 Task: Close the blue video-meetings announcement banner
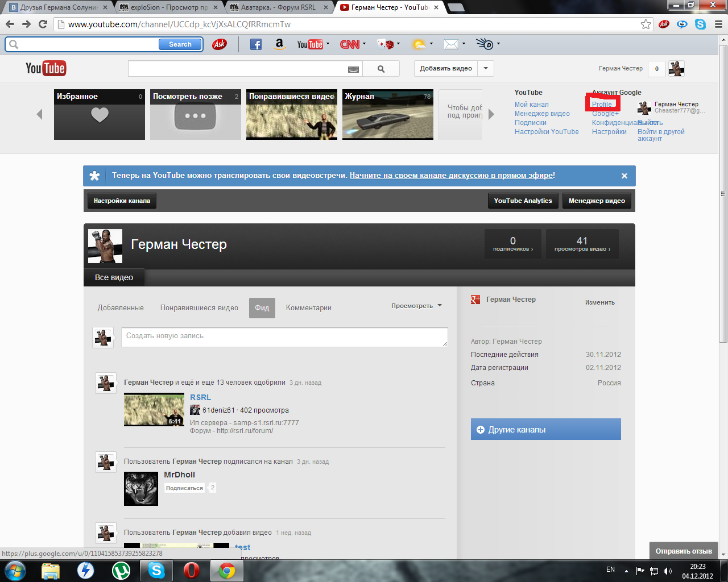(x=624, y=176)
